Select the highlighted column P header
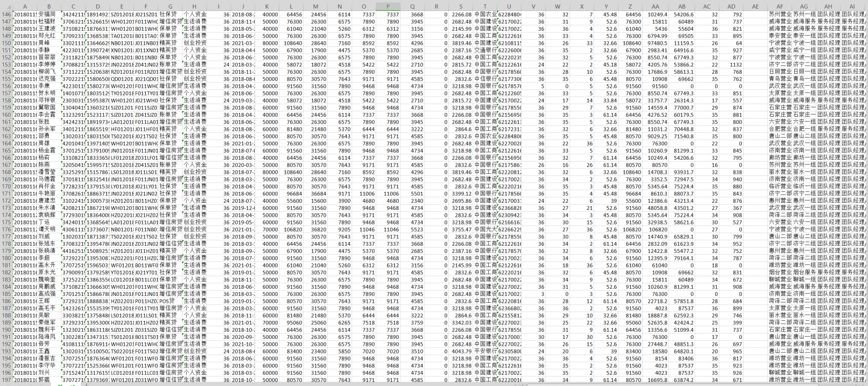Viewport: 868px width, 386px height. [388, 6]
